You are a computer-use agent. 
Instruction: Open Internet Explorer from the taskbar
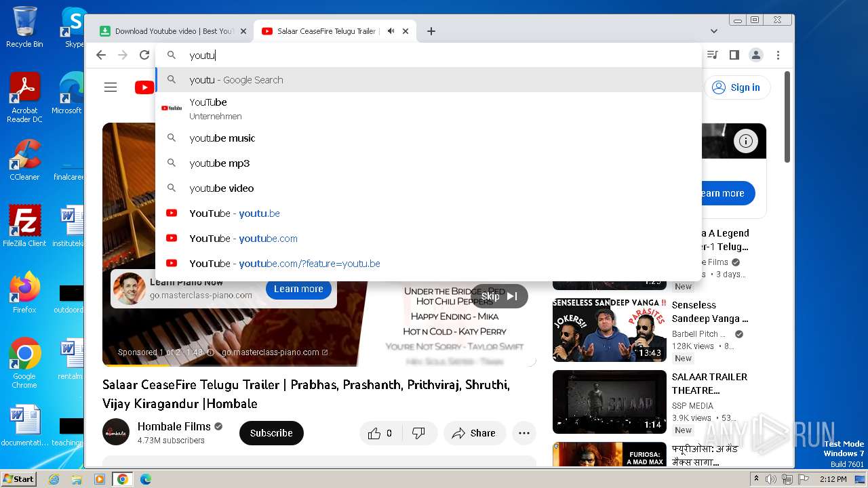(x=54, y=479)
